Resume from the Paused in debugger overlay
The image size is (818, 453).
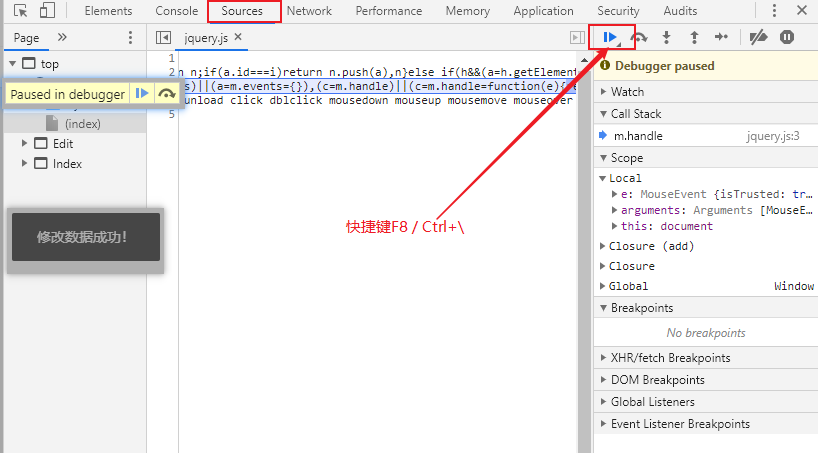click(142, 94)
